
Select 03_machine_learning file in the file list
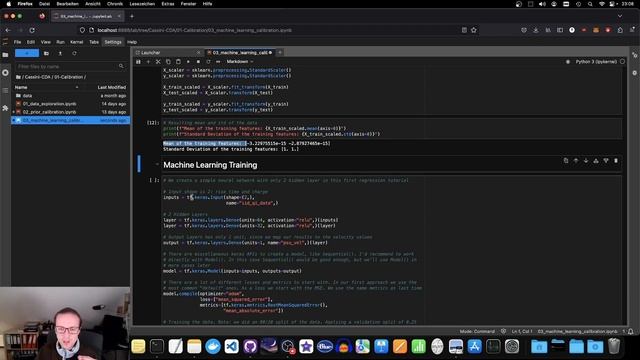pos(70,120)
